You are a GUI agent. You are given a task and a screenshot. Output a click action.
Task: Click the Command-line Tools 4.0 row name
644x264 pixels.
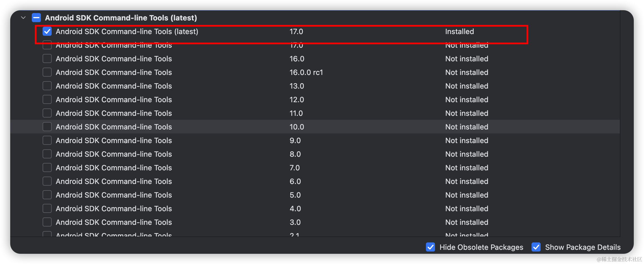(114, 209)
